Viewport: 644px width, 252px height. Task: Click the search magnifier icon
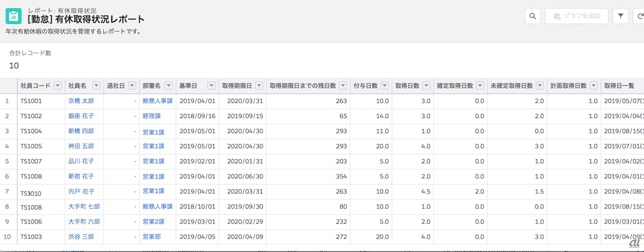coord(532,16)
